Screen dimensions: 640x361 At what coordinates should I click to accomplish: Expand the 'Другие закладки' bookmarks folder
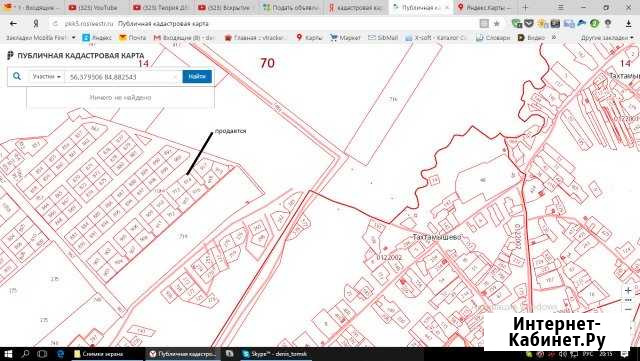tap(607, 38)
